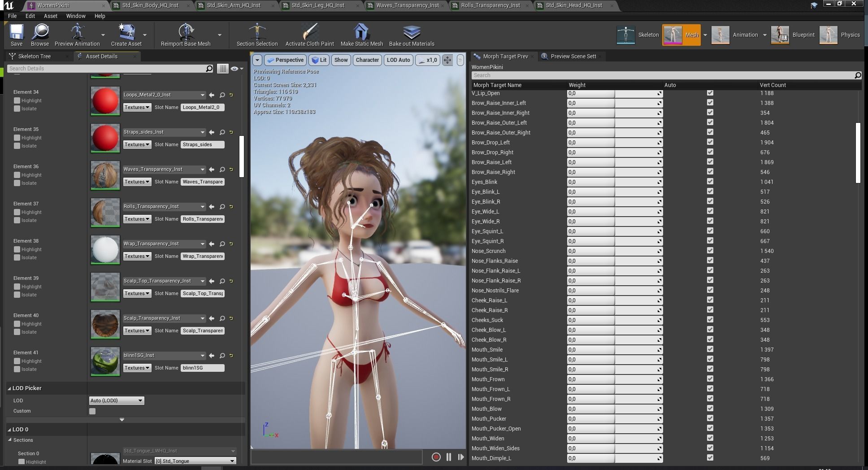Toggle the Custom LOD checkbox
868x470 pixels.
[x=92, y=411]
